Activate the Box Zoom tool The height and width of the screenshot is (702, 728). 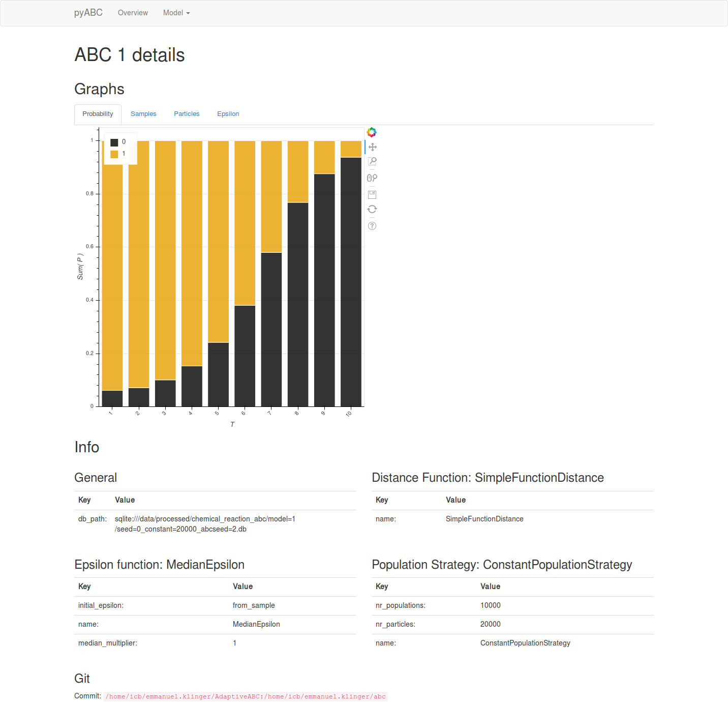click(372, 161)
